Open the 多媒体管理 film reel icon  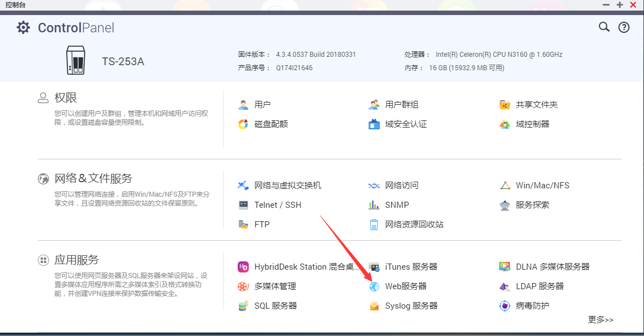click(243, 286)
